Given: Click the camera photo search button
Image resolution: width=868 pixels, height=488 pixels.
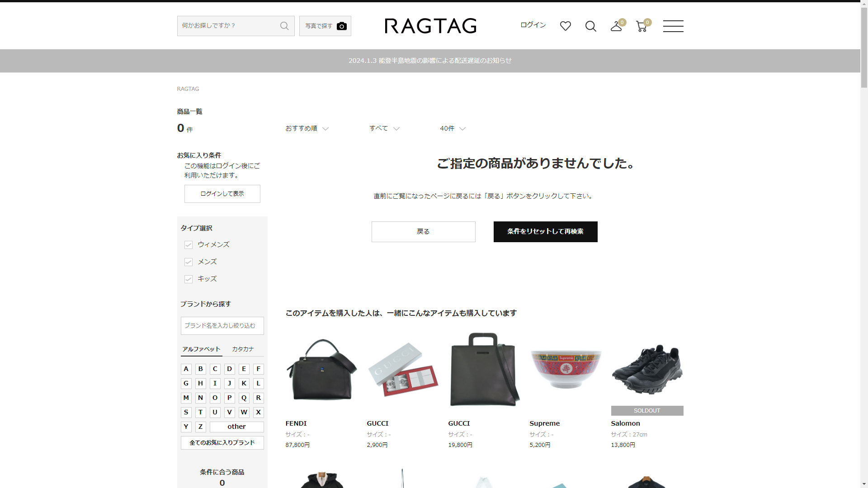Looking at the screenshot, I should pos(325,26).
